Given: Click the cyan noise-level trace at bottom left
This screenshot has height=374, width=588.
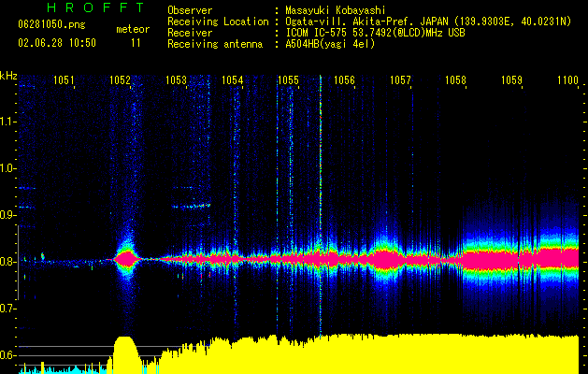Looking at the screenshot, I should pyautogui.click(x=64, y=369).
